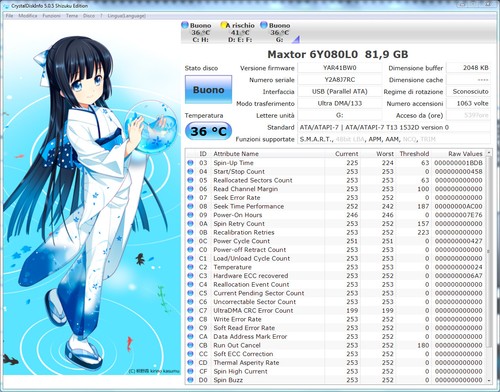Click the Standard field ATA/ATAPI-7
Image resolution: width=500 pixels, height=392 pixels.
click(x=394, y=127)
